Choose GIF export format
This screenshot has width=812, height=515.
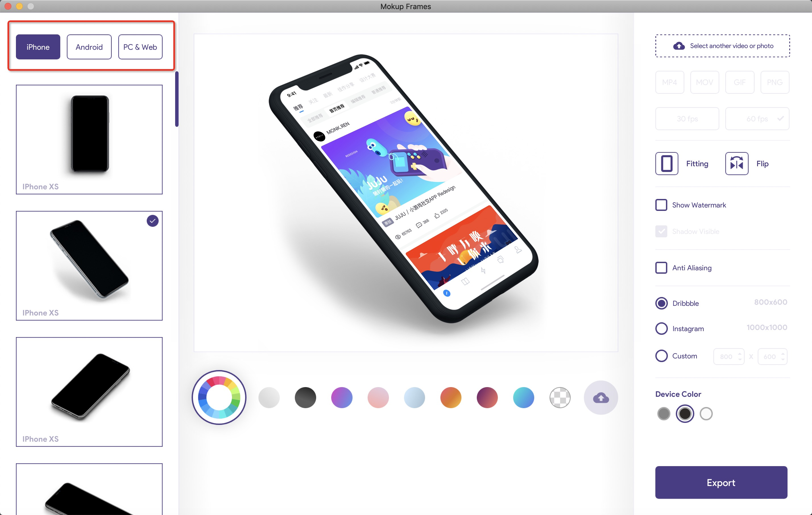tap(739, 82)
